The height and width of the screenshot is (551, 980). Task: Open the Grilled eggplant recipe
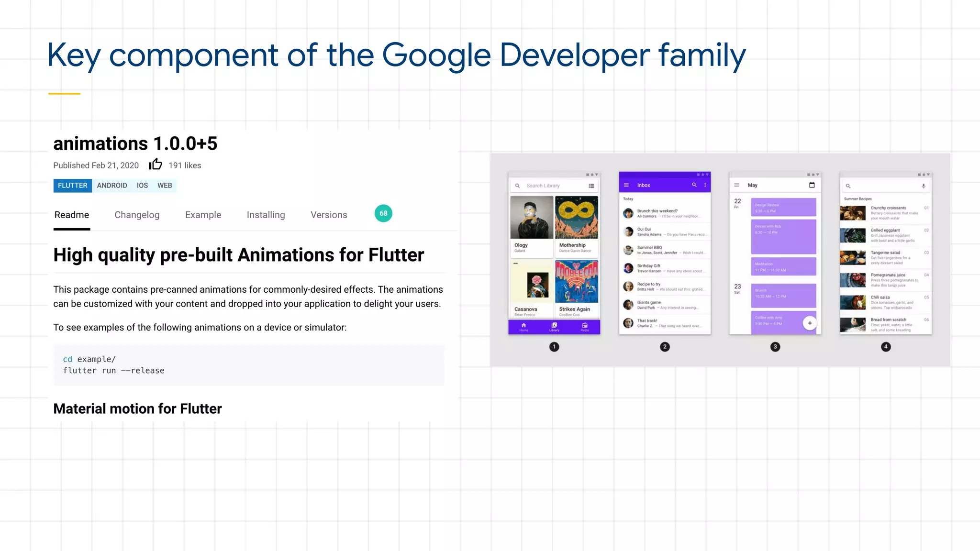click(885, 235)
